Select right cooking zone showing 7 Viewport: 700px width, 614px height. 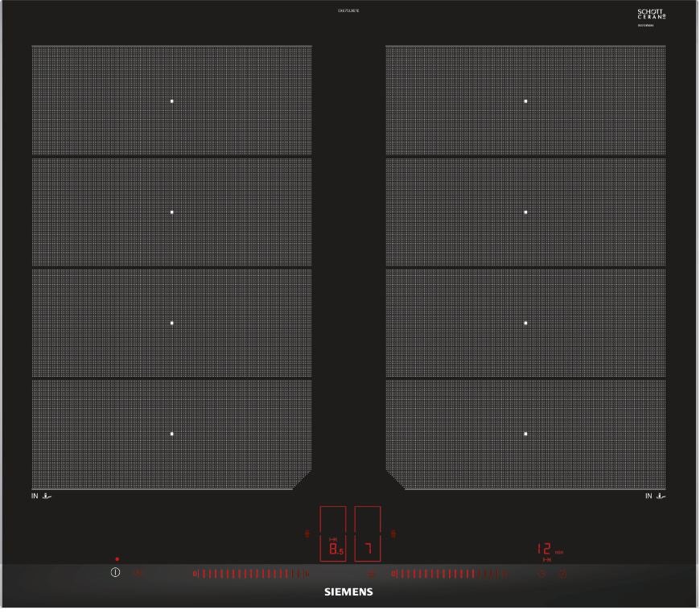pos(368,534)
